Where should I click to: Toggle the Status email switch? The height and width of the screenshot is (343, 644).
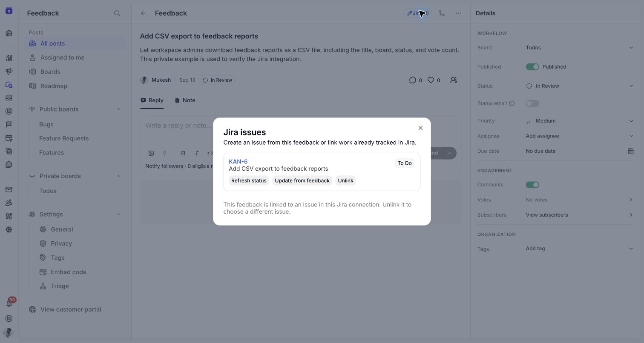(x=532, y=103)
